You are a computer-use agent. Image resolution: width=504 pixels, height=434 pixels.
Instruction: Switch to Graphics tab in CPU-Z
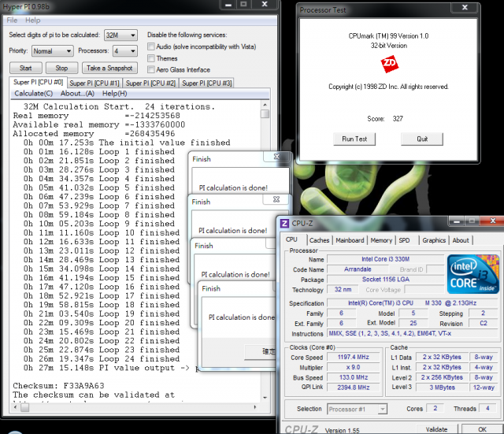coord(434,240)
